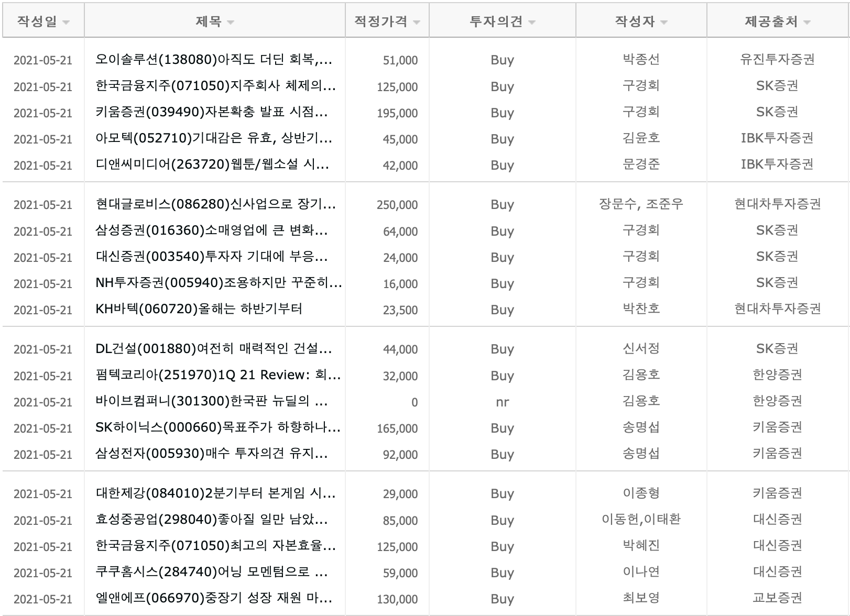Open sort dropdown arrow on 작성일 column
Screen dimensions: 850x616
66,23
